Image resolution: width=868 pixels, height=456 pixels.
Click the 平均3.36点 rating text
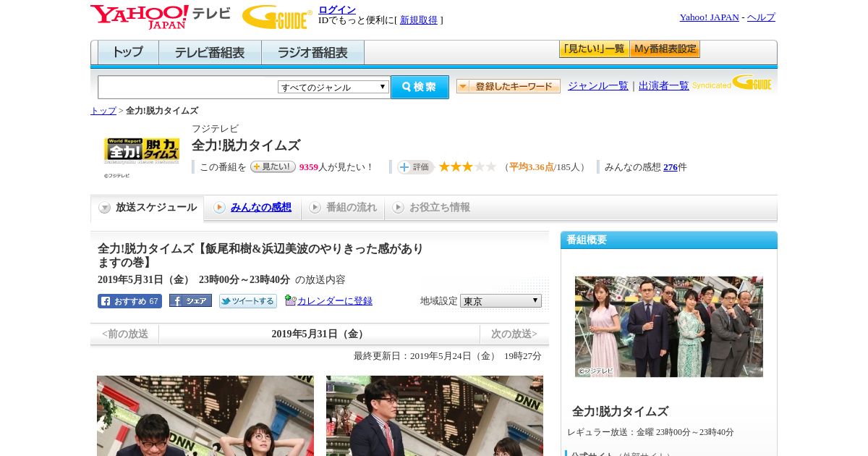[532, 167]
